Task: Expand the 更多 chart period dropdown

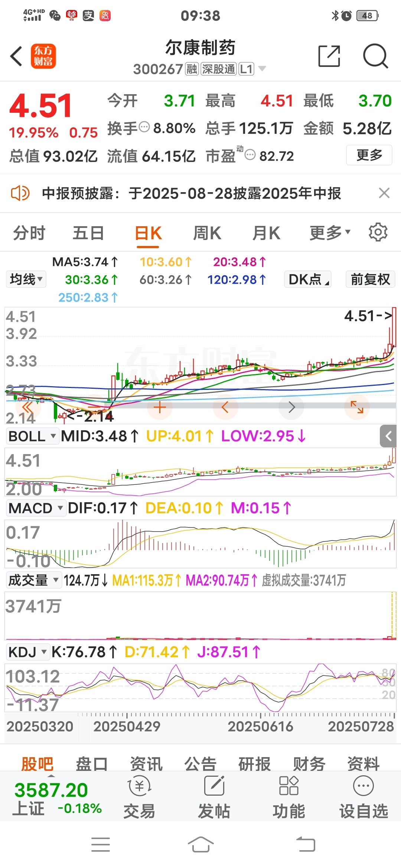Action: tap(330, 233)
